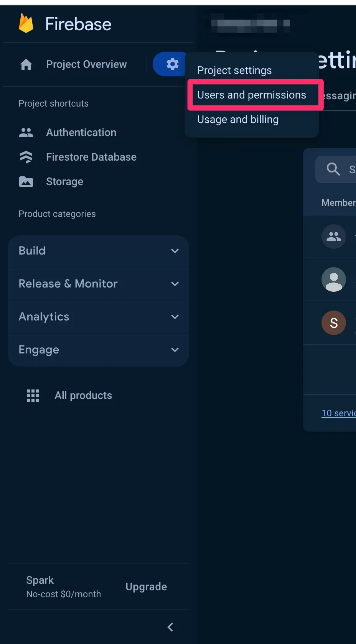Expand the Engage category
356x644 pixels.
[x=98, y=350]
